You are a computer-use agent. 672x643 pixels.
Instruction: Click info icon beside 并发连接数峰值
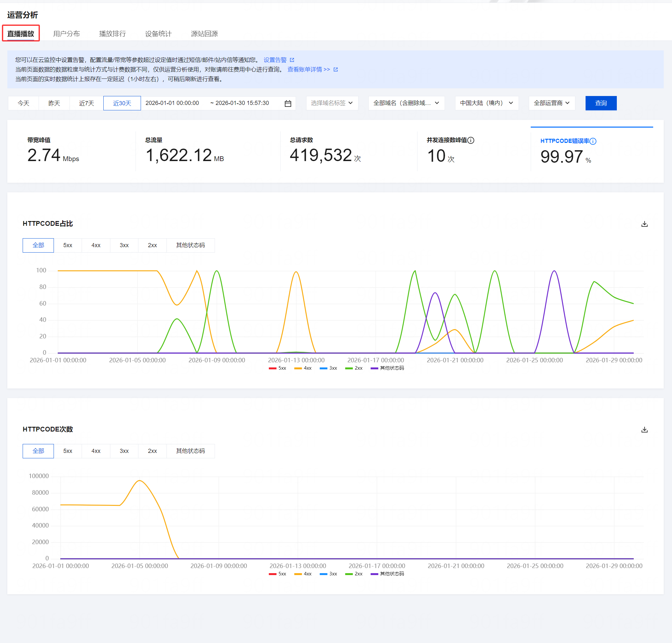coord(471,140)
